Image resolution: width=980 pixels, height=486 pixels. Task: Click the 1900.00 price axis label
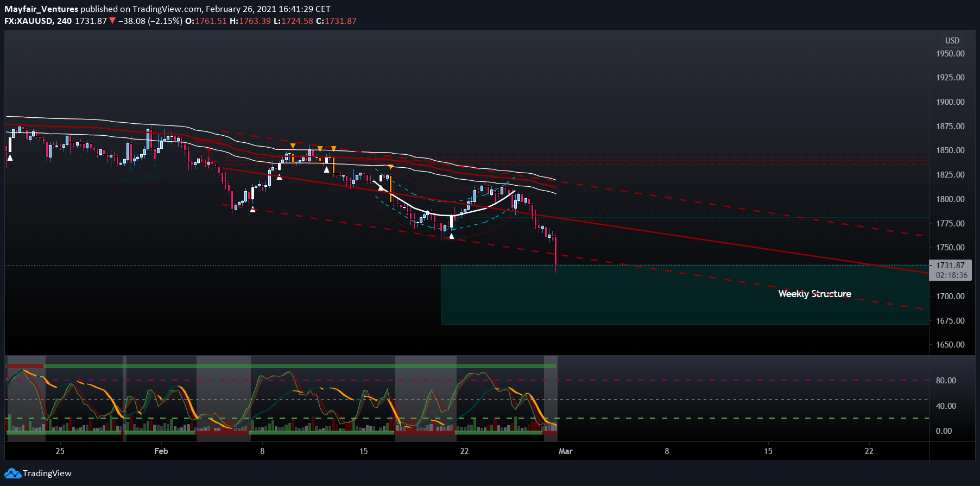click(950, 102)
